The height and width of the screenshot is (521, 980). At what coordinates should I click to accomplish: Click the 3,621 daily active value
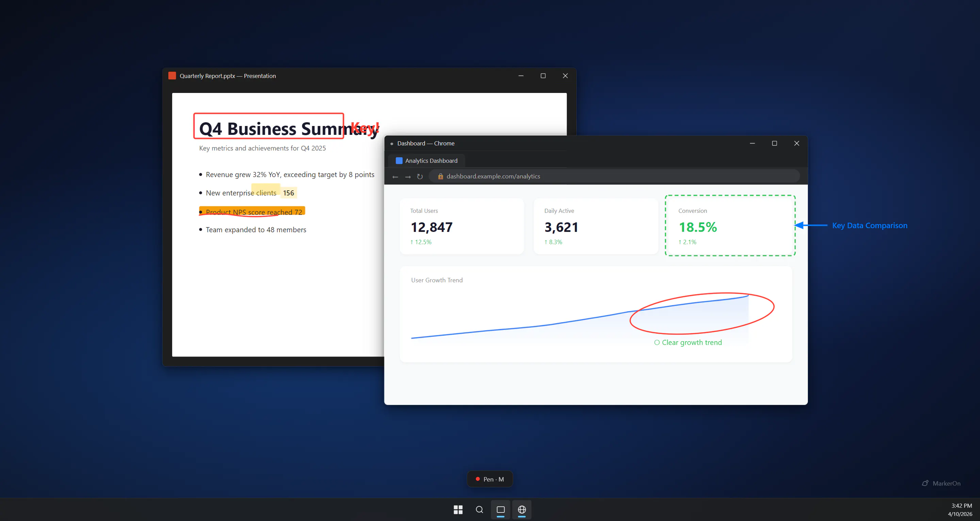coord(561,227)
